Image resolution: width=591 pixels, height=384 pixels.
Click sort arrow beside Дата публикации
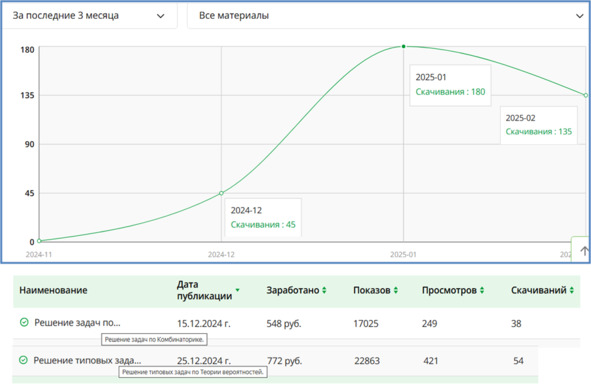(237, 290)
